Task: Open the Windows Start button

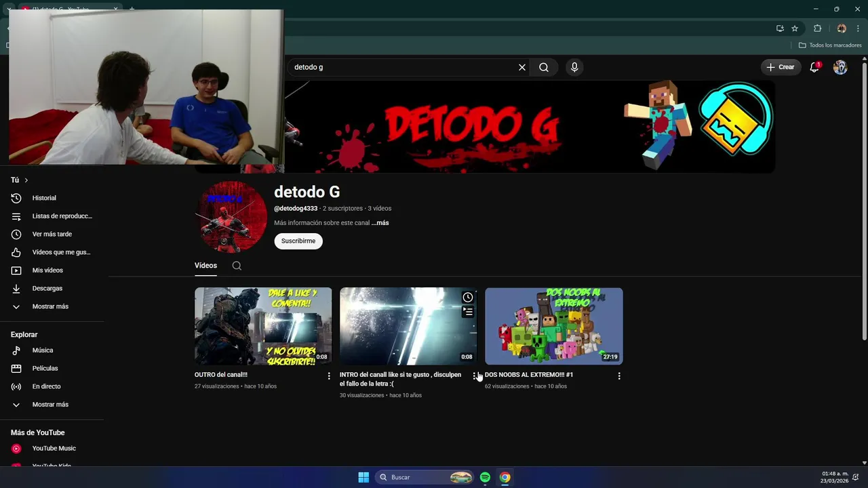Action: (x=363, y=477)
